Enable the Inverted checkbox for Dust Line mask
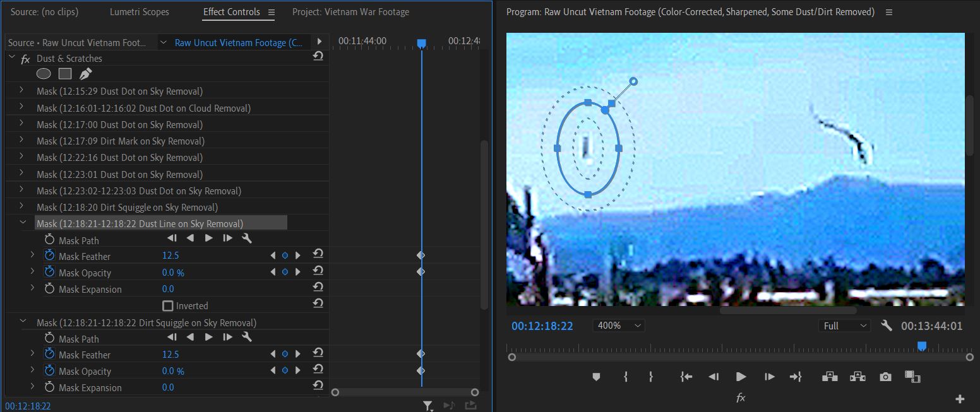The width and height of the screenshot is (980, 412). point(168,306)
